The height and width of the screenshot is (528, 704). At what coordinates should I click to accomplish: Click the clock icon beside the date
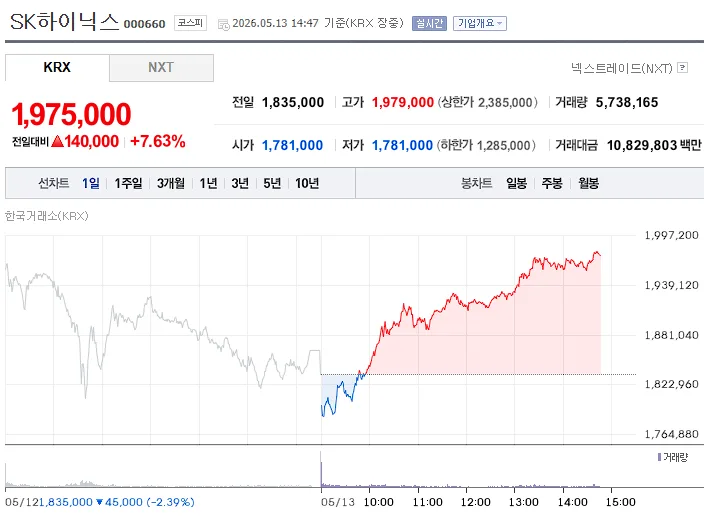pos(224,24)
